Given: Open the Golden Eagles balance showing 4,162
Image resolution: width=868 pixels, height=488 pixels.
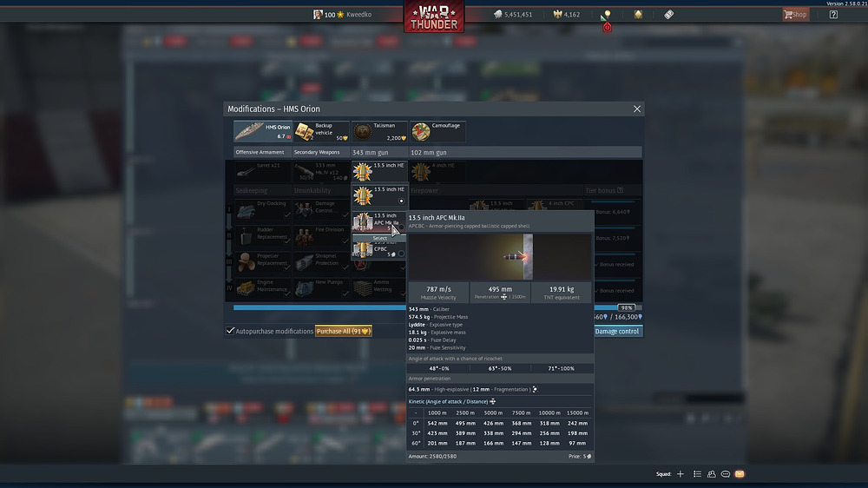Looking at the screenshot, I should (566, 15).
